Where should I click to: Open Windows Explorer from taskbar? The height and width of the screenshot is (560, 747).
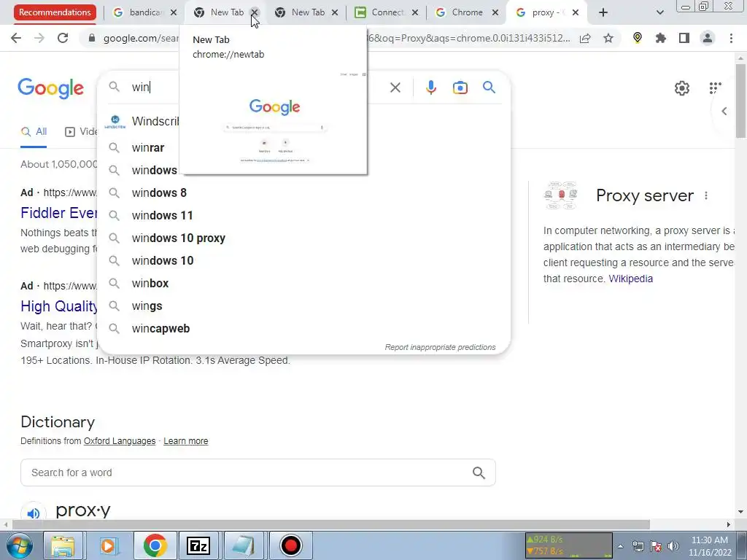click(63, 545)
